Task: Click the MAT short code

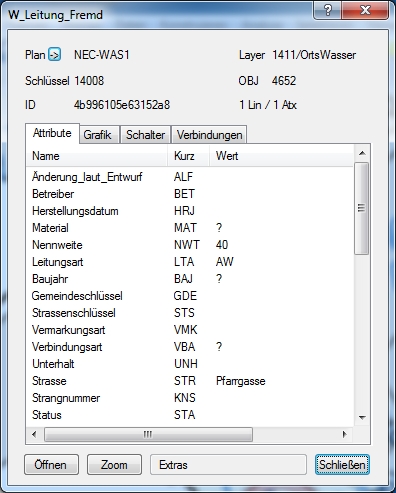Action: [x=185, y=228]
